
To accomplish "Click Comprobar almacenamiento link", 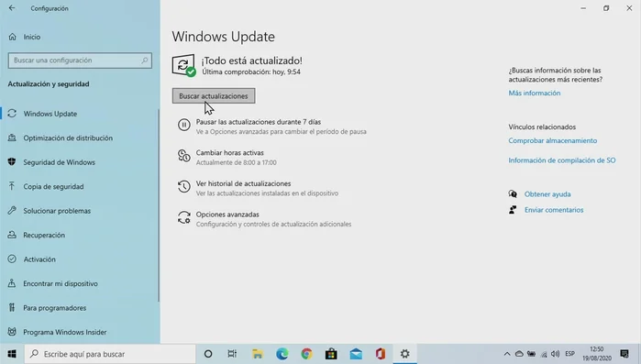I will click(x=553, y=140).
